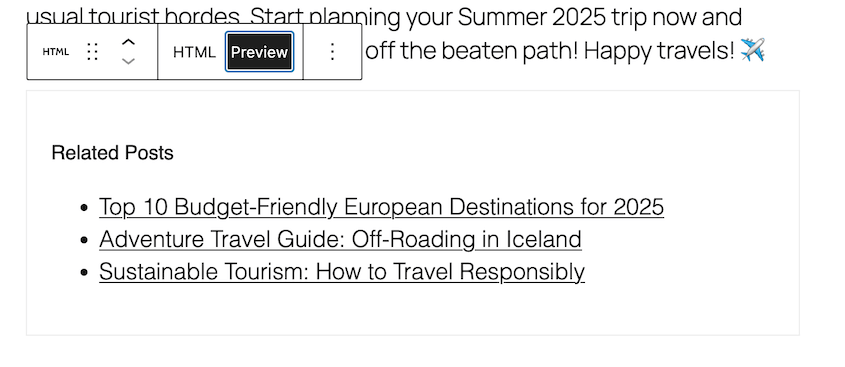Click the Related Posts heading

[113, 153]
